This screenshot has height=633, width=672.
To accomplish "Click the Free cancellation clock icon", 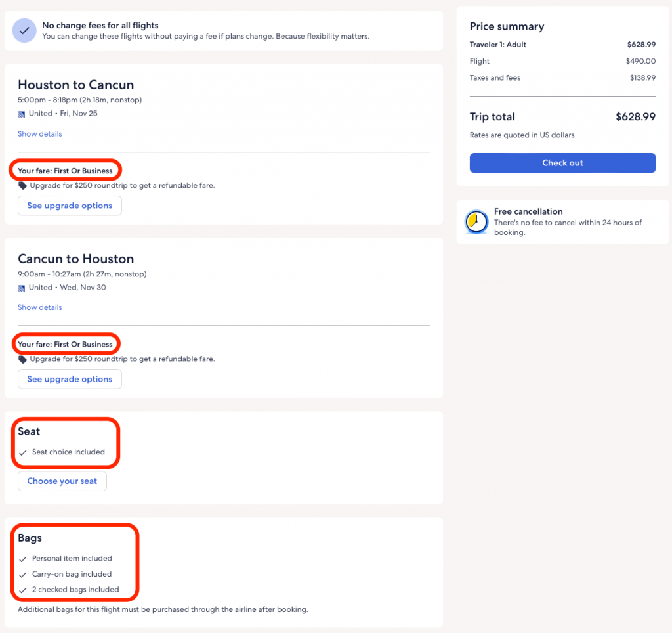I will [476, 222].
